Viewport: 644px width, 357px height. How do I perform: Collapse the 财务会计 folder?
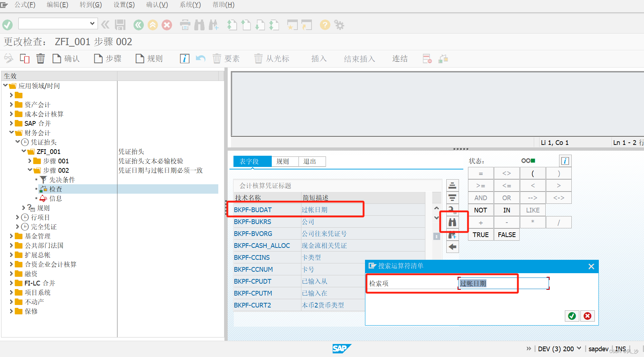pyautogui.click(x=12, y=133)
